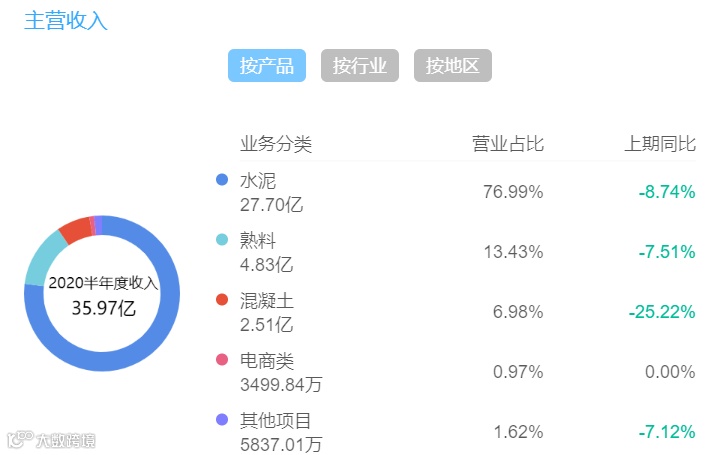
Task: Select the 按产品 tab
Action: click(x=267, y=66)
